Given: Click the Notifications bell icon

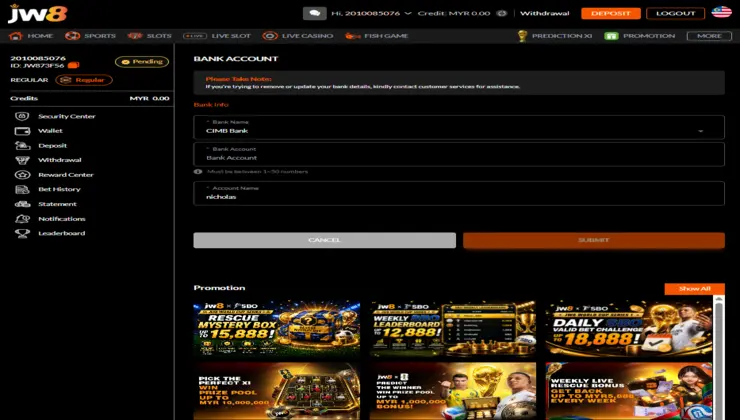Looking at the screenshot, I should 22,218.
